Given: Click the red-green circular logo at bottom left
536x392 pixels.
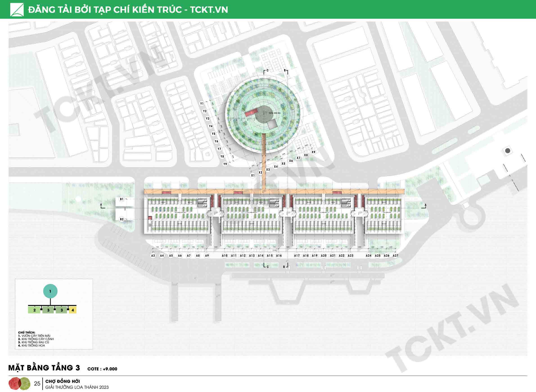Looking at the screenshot, I should pyautogui.click(x=19, y=383).
